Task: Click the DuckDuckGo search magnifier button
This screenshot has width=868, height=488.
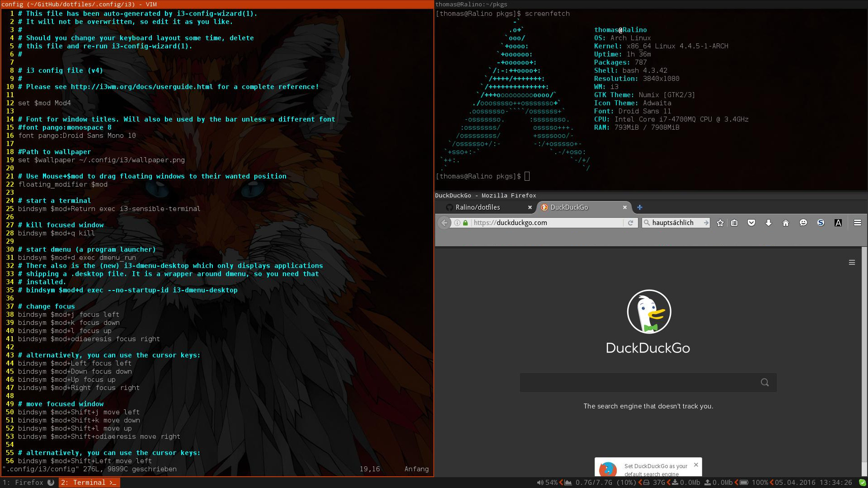Action: click(765, 382)
